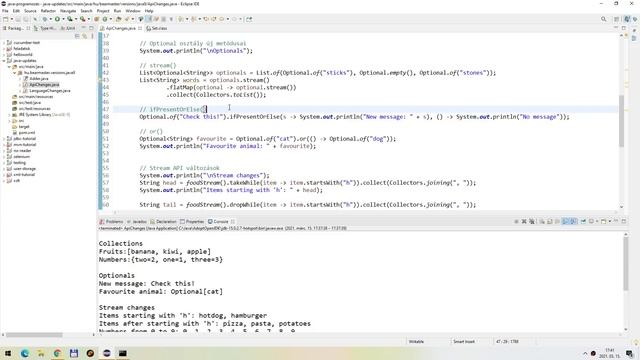The width and height of the screenshot is (640, 360).
Task: Collapse All in Package Explorer
Action: [x=77, y=36]
